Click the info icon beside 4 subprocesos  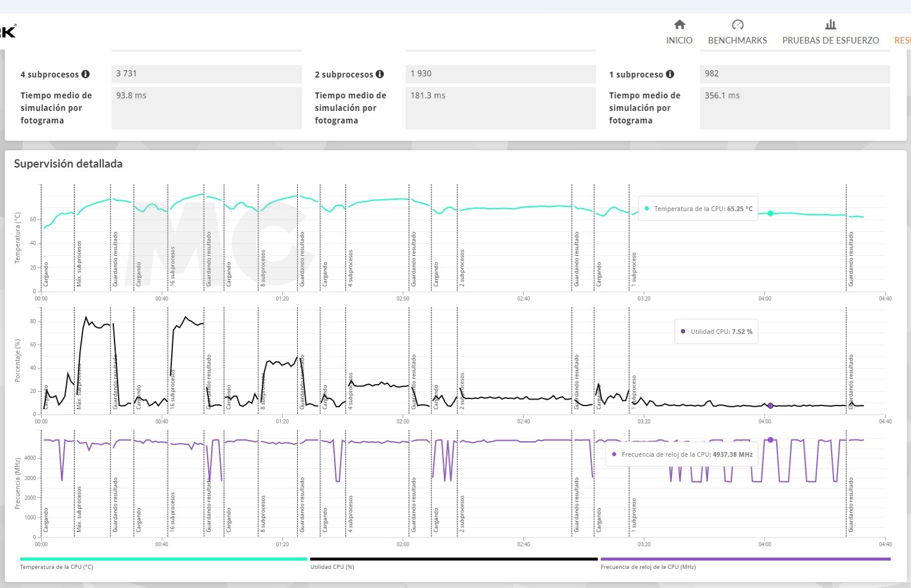click(85, 74)
